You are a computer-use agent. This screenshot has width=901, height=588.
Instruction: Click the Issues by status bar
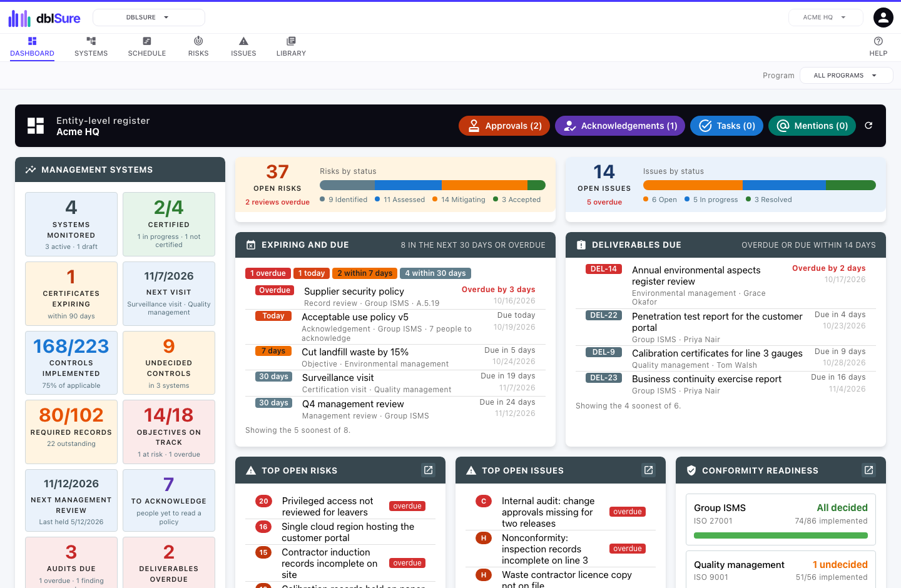[x=759, y=185]
